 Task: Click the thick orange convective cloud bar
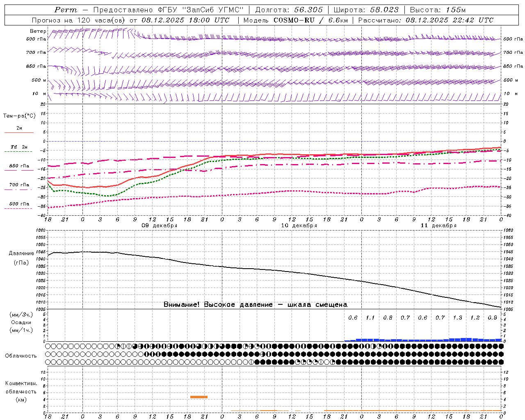tap(199, 397)
